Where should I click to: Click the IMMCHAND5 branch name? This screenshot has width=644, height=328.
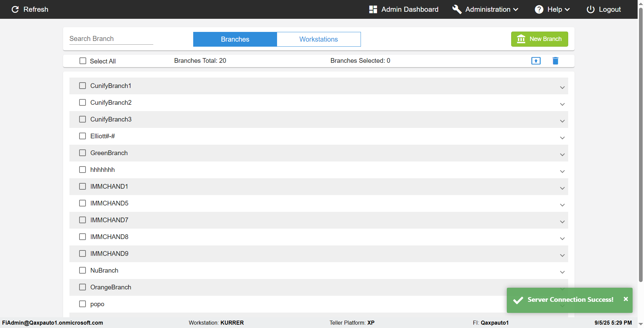(x=109, y=203)
